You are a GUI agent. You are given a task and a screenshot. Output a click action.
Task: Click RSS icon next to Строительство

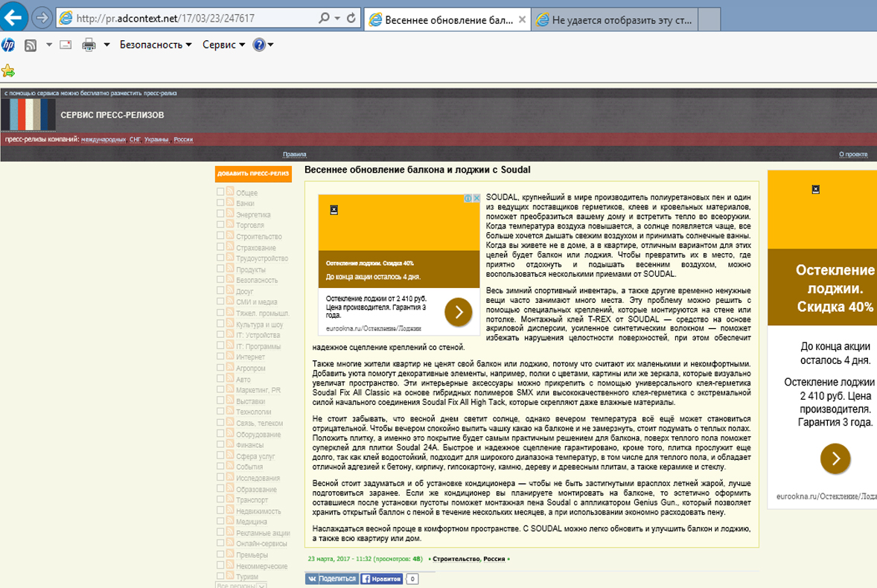pos(230,235)
